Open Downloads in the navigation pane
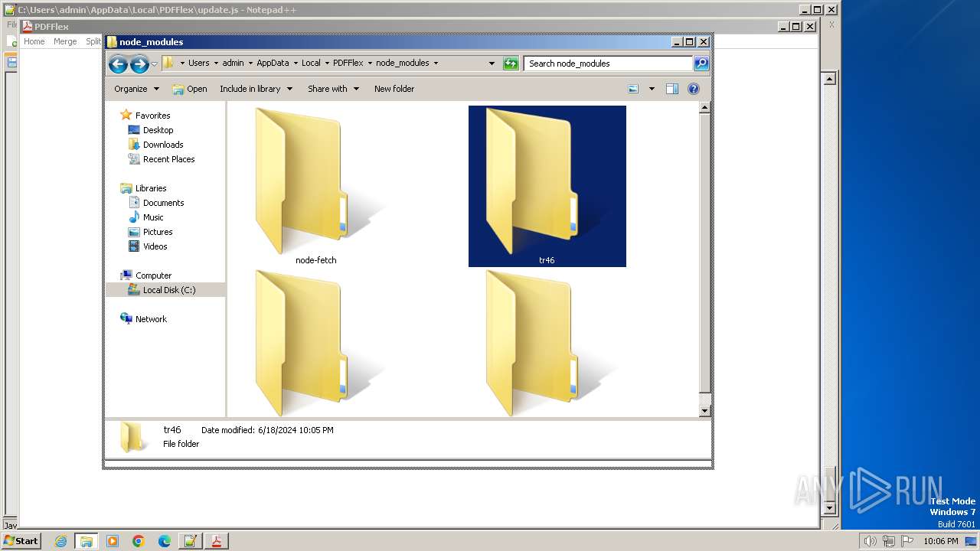Viewport: 980px width, 551px height. pyautogui.click(x=162, y=145)
